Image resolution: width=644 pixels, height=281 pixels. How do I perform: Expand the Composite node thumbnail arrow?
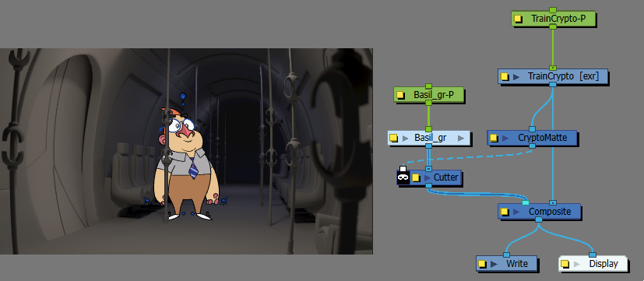(516, 212)
